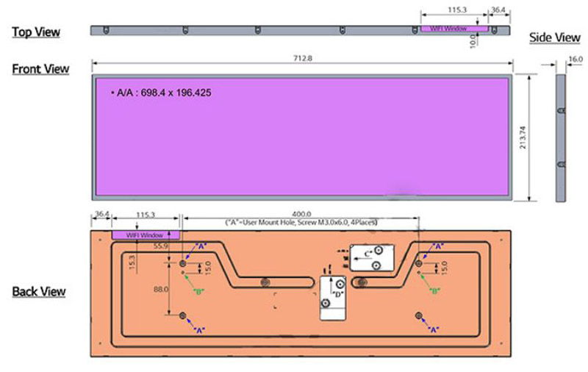
Task: Click the "Top View" heading label
Action: 35,32
